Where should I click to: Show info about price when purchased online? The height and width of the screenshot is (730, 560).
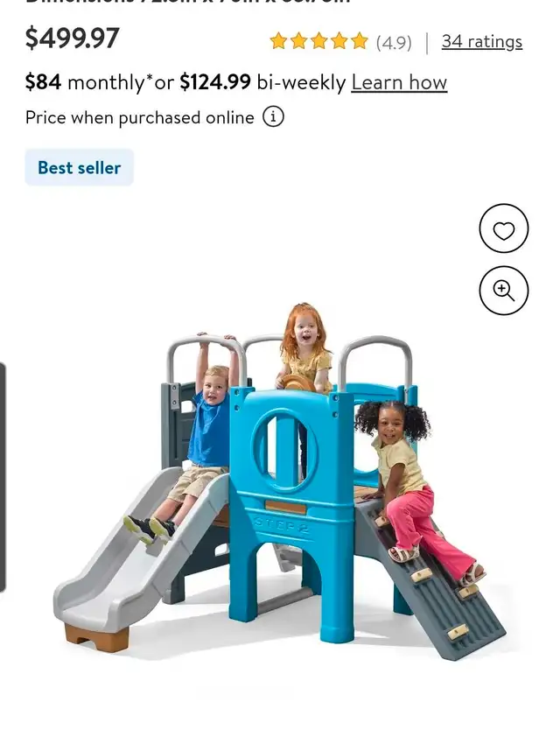point(273,117)
